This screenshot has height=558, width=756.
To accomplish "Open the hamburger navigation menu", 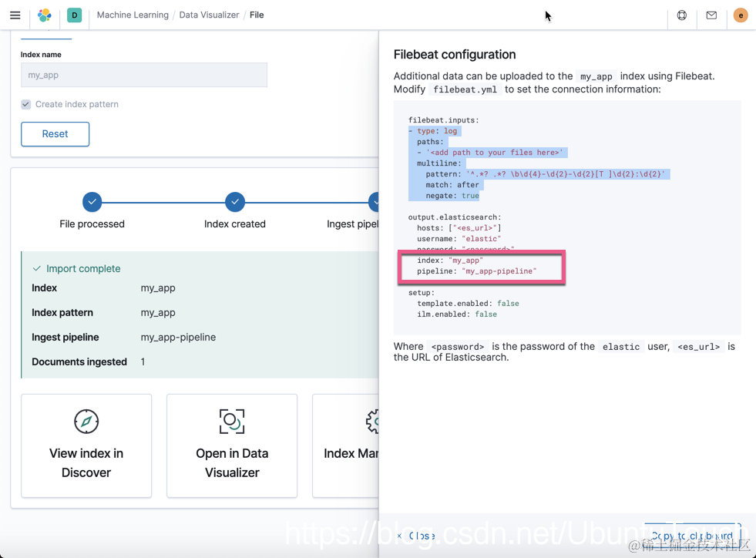I will click(x=15, y=15).
